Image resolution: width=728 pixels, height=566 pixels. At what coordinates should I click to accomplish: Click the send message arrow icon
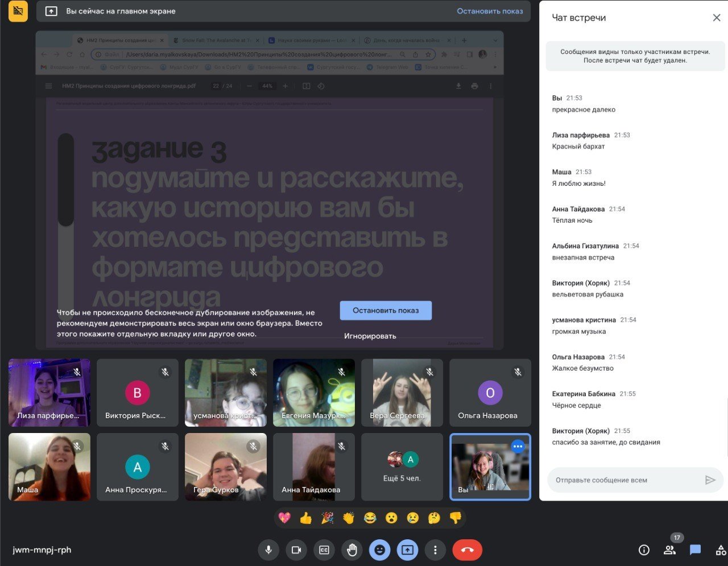pos(710,480)
